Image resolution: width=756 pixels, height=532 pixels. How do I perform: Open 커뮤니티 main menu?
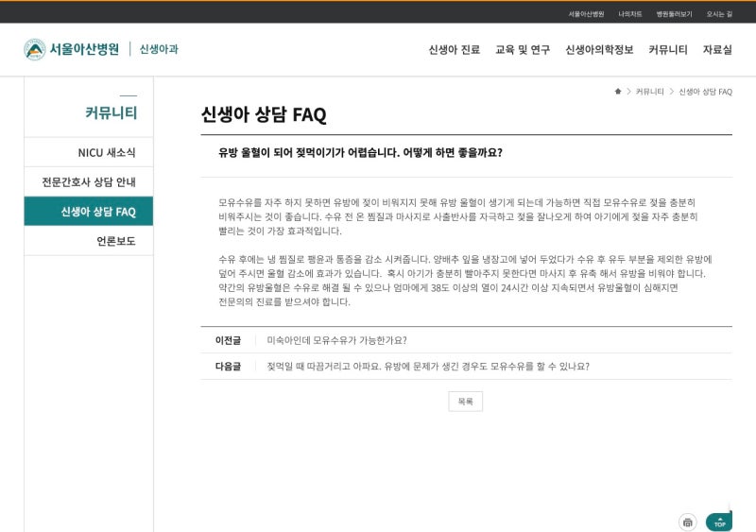tap(668, 50)
